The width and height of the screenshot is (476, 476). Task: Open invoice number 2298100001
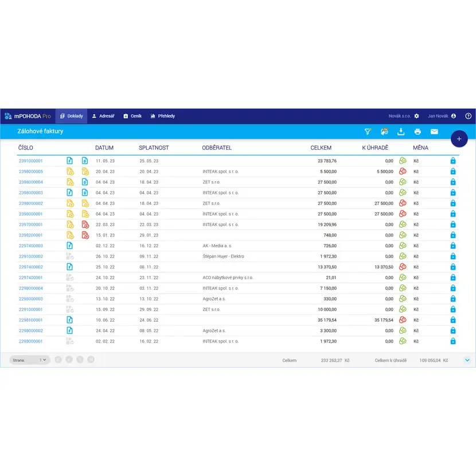[31, 320]
